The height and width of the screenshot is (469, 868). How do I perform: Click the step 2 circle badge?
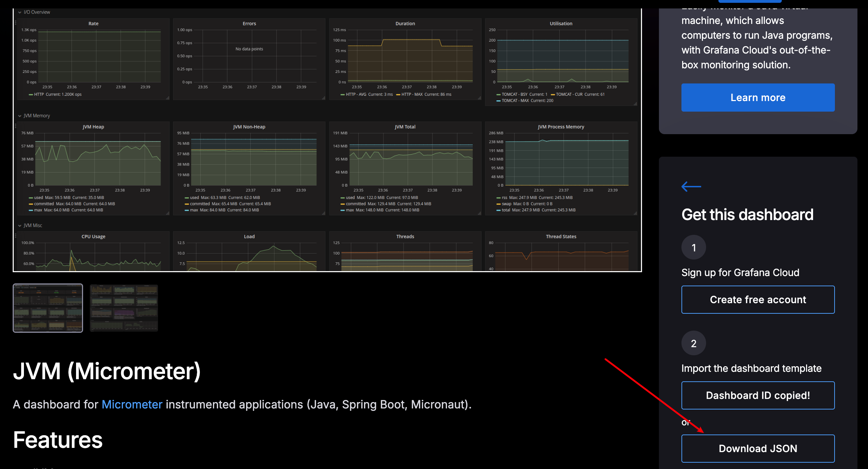click(693, 343)
